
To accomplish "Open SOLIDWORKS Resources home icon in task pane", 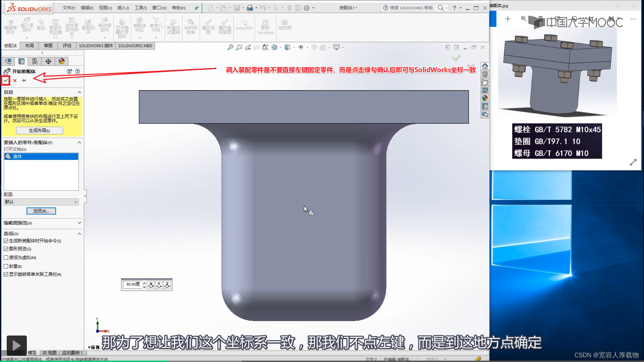I will [x=485, y=66].
